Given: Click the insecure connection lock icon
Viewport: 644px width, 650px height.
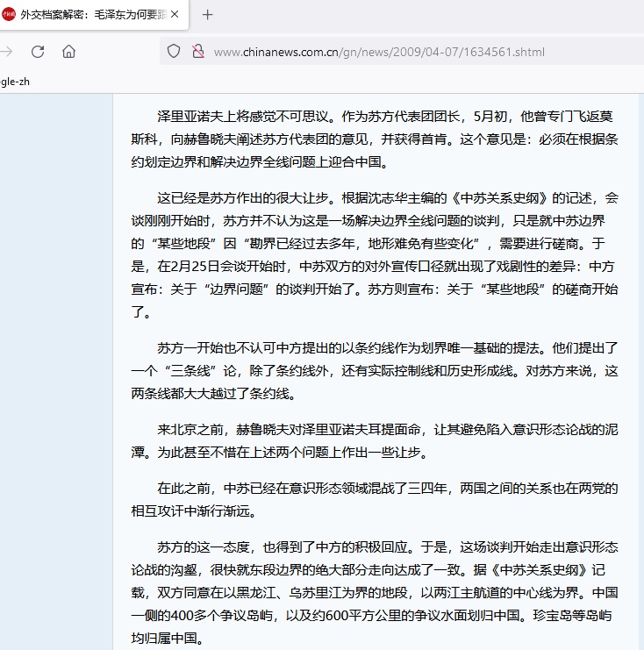Looking at the screenshot, I should (197, 52).
